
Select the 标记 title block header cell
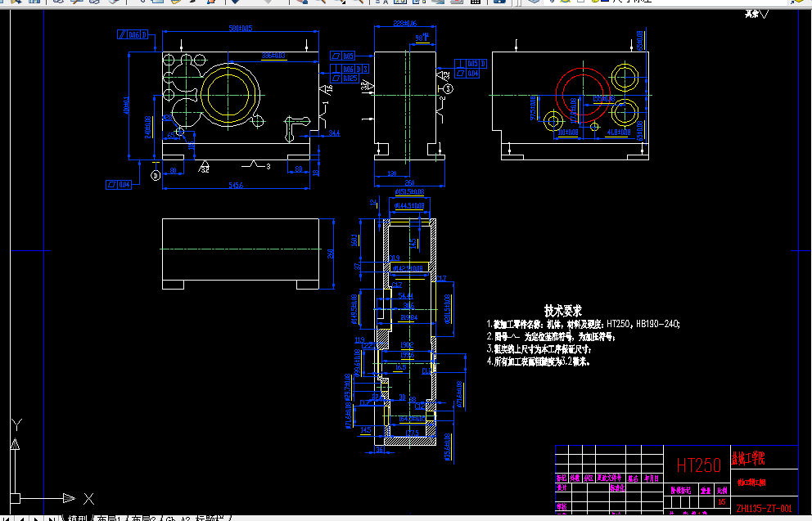562,478
